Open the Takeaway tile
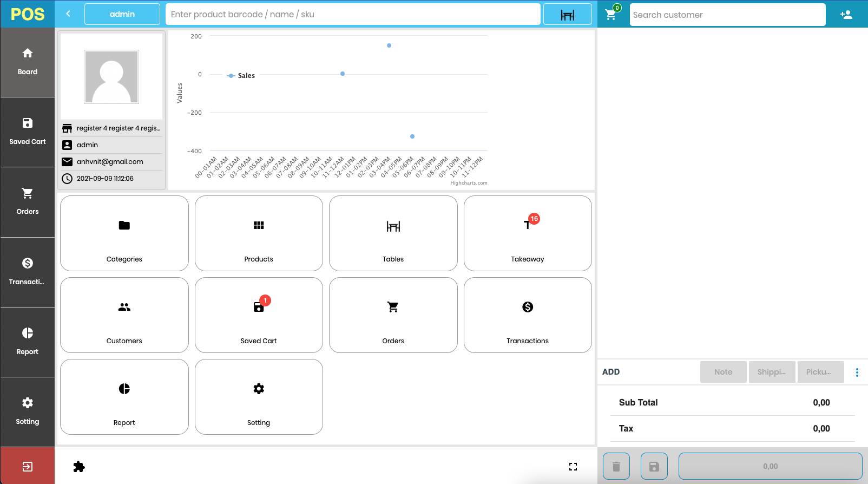 coord(527,233)
